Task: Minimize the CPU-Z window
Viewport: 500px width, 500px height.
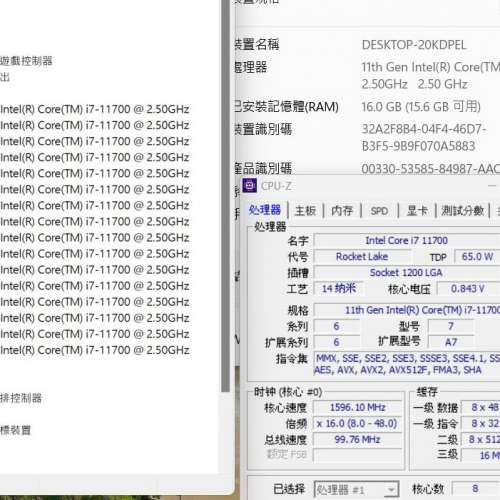Action: [x=492, y=186]
